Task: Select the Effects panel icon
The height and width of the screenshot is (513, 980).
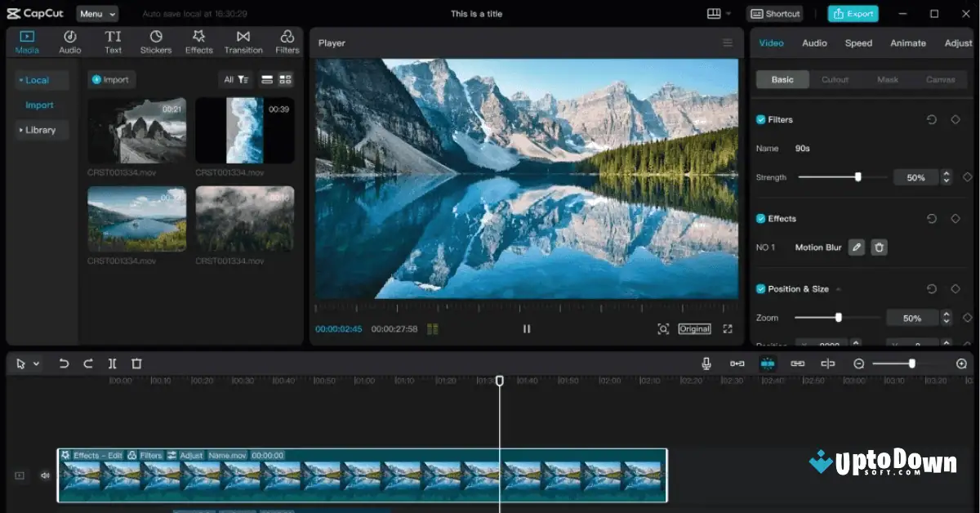Action: click(198, 42)
